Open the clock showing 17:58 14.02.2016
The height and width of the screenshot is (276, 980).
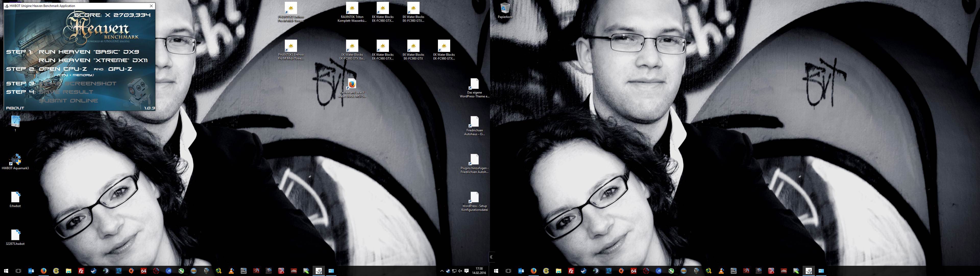click(479, 271)
